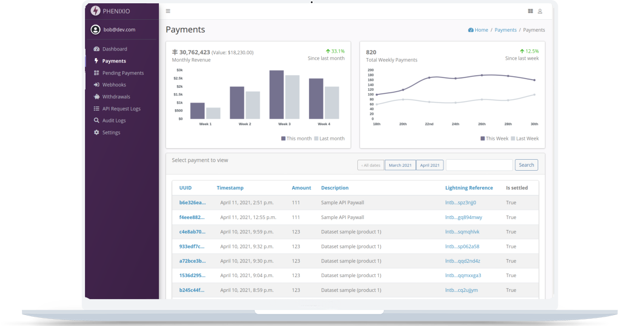The height and width of the screenshot is (326, 644).
Task: Select the March 2021 filter
Action: pos(400,165)
